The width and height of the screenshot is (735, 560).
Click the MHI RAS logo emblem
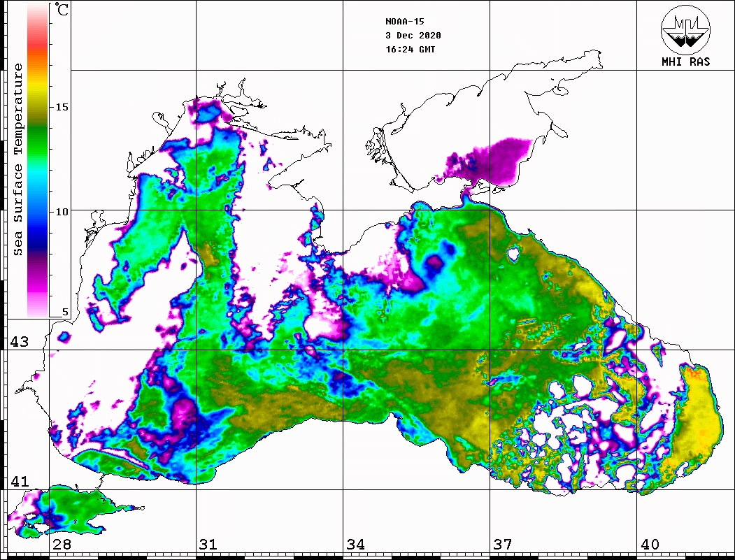click(x=685, y=30)
